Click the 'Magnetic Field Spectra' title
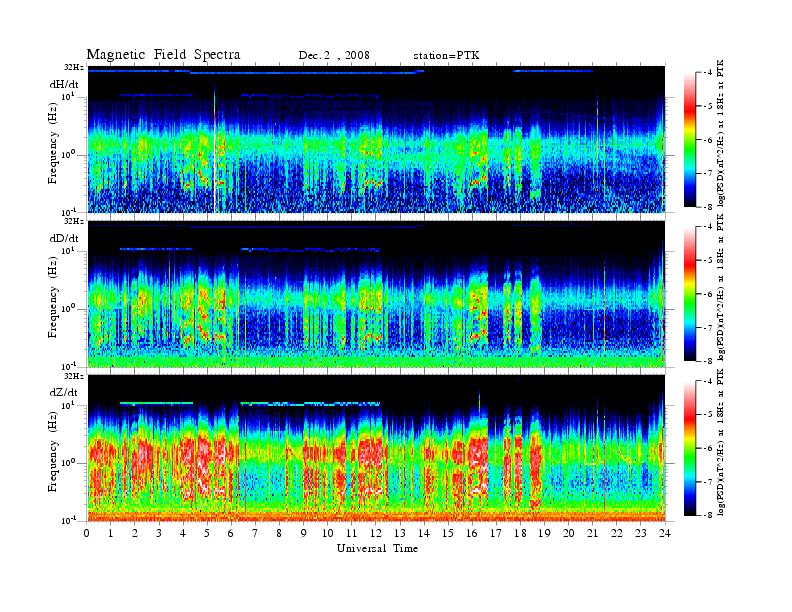 (x=163, y=55)
